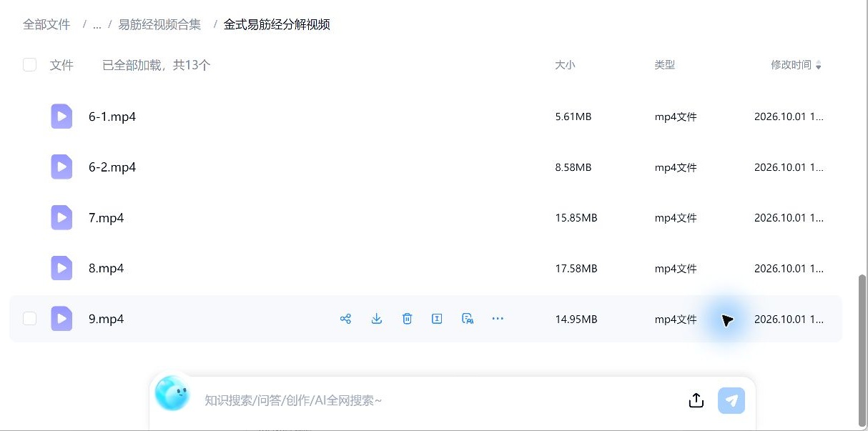Click the modified date of 7.mp4
Viewport: 868px width, 431px height.
(789, 218)
